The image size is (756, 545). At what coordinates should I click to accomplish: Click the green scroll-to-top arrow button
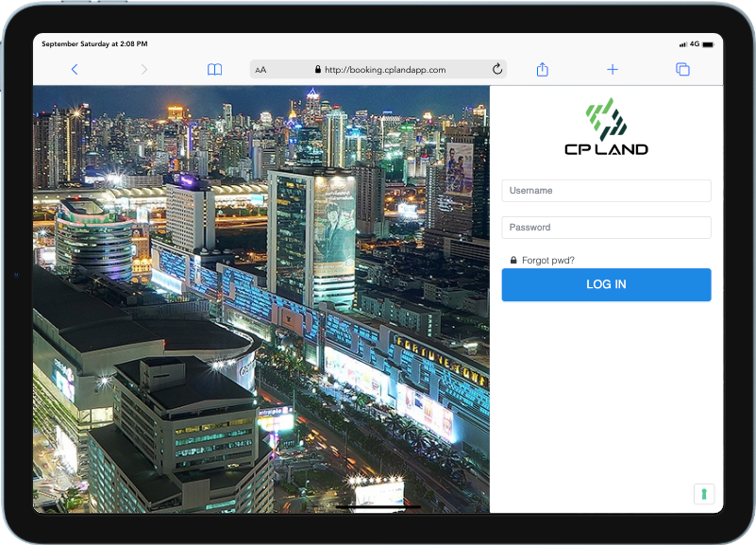(704, 494)
